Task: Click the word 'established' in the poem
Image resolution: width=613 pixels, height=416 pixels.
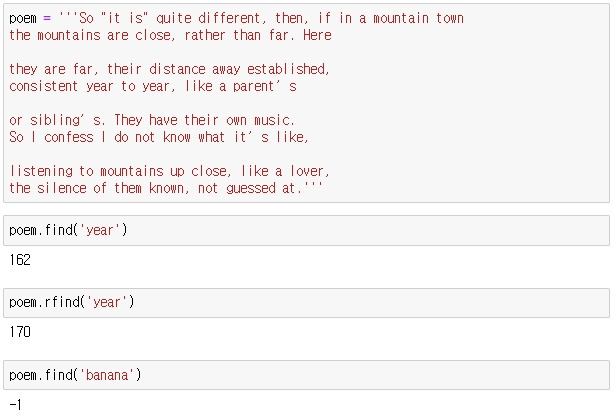Action: (289, 69)
